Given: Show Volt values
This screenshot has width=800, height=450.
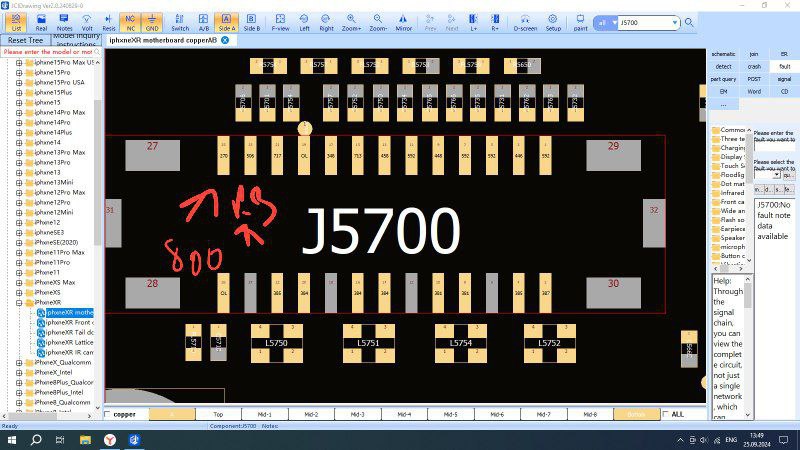Looking at the screenshot, I should [87, 22].
